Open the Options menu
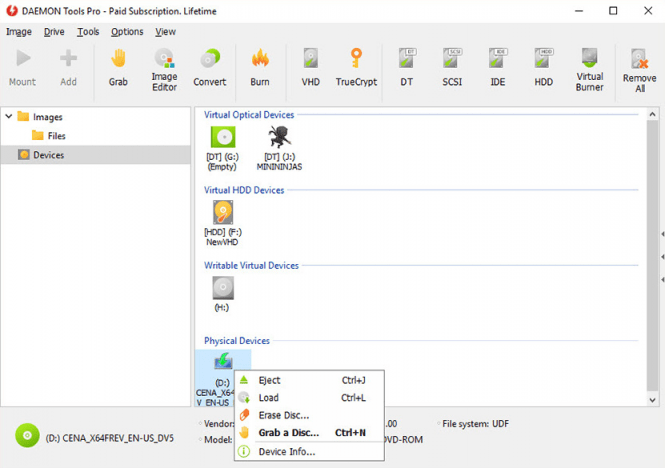The height and width of the screenshot is (468, 665). 127,32
